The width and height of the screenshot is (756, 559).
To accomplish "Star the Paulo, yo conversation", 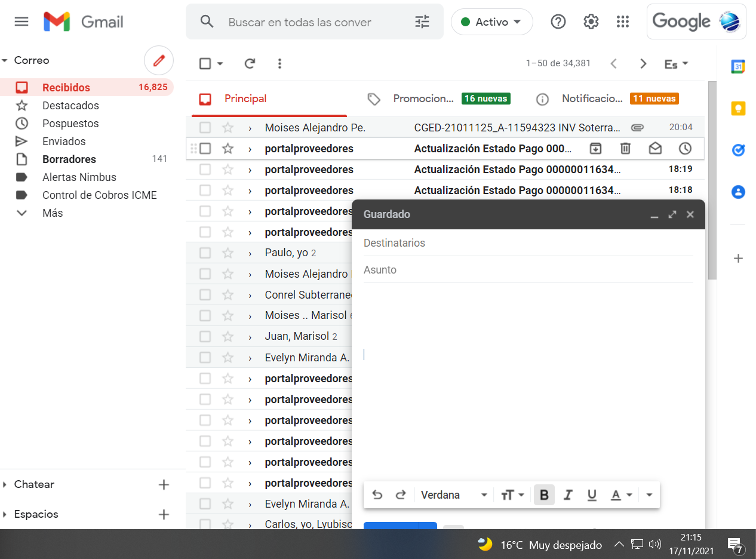I will 228,253.
